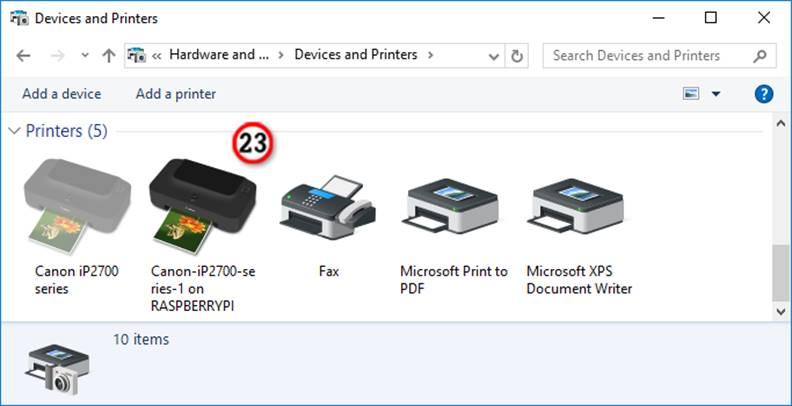This screenshot has width=792, height=406.
Task: Click the Devices and Printers title bar icon
Action: click(19, 19)
